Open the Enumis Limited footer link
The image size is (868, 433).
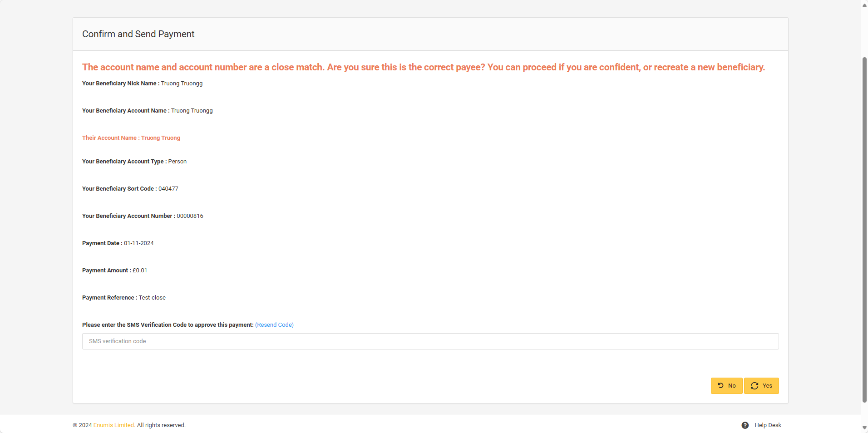point(113,425)
